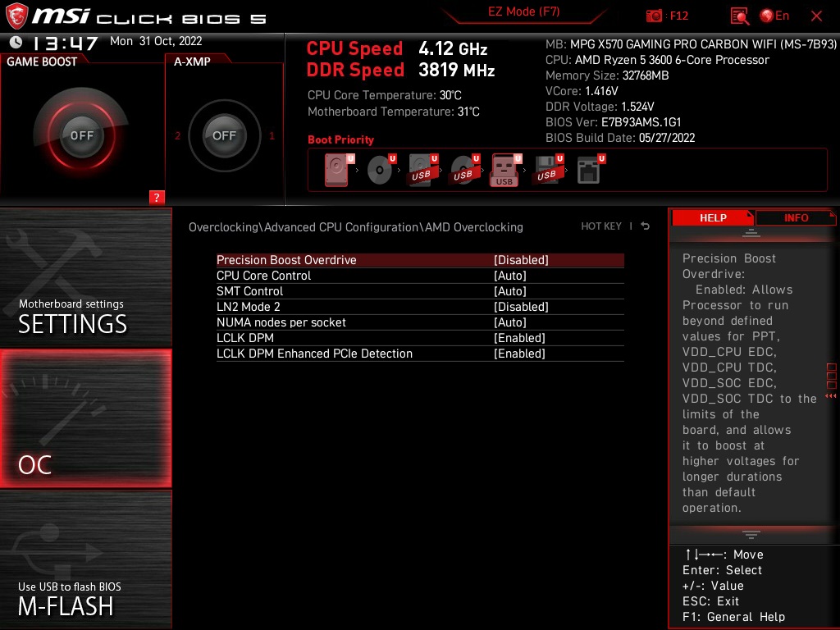Click the CPU Speed 4.12 GHz readout
Viewport: 840px width, 630px height.
click(x=397, y=48)
